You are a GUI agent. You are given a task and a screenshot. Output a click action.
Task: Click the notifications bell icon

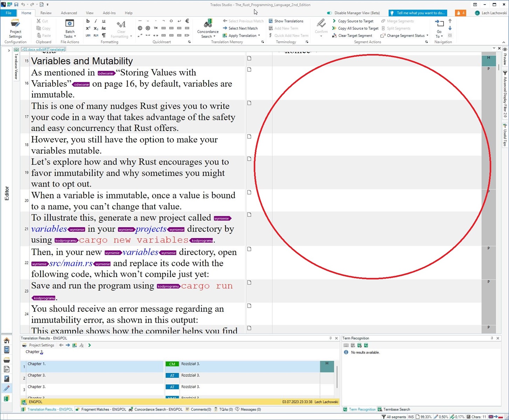460,13
